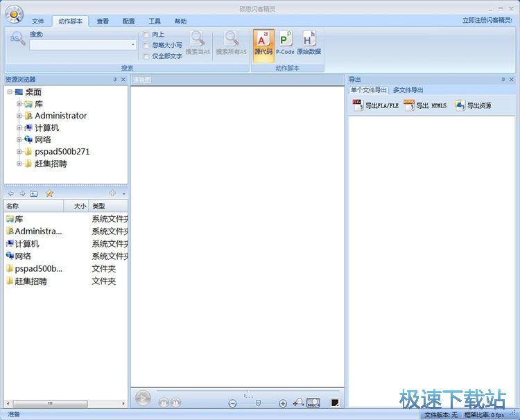Viewport: 520px width, 420px height.
Task: Click inside the search text field
Action: pyautogui.click(x=80, y=45)
